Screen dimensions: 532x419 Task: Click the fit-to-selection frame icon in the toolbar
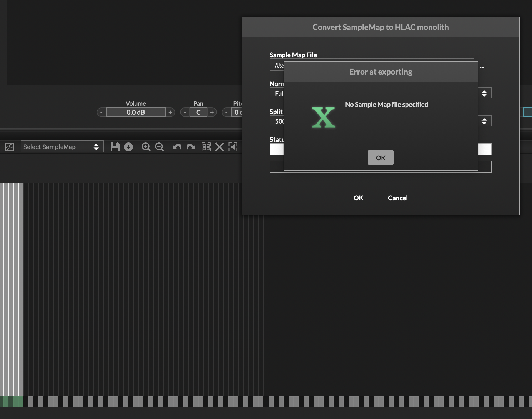233,147
